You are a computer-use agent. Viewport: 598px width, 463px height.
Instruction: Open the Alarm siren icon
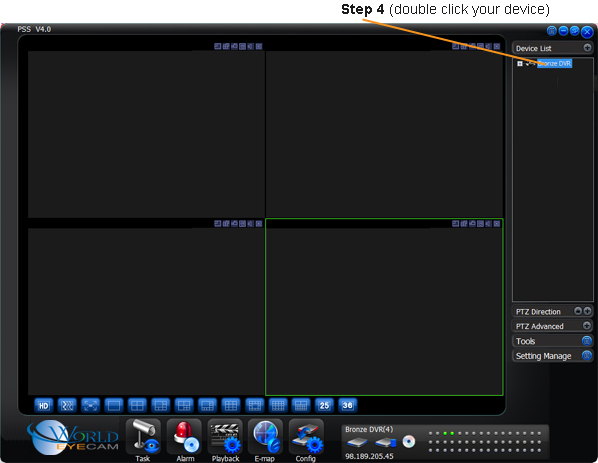[184, 436]
